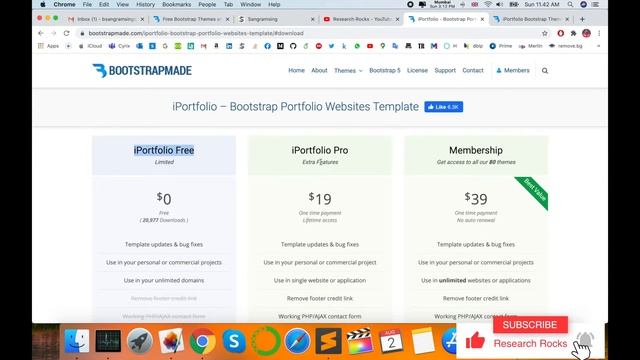The height and width of the screenshot is (360, 640).
Task: Open the License nav link
Action: [x=417, y=71]
